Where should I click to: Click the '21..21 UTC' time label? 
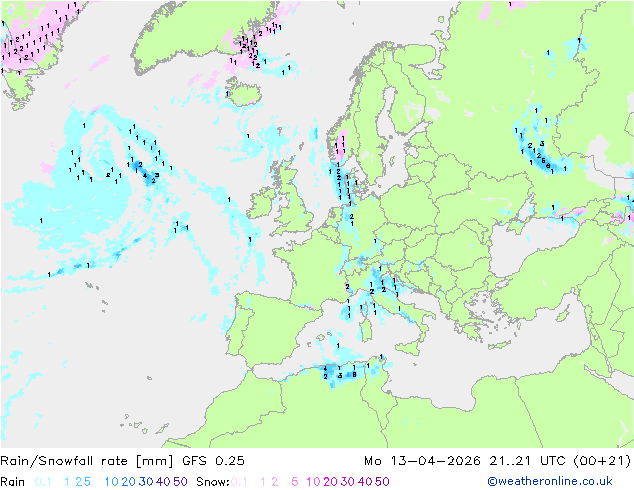pyautogui.click(x=528, y=461)
